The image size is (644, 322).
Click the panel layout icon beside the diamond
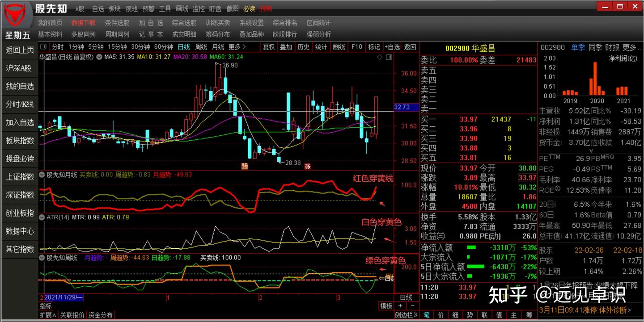click(389, 57)
